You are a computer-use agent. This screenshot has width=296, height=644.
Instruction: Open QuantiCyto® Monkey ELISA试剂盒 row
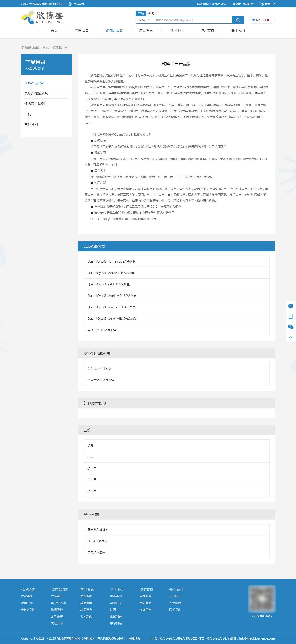pyautogui.click(x=177, y=296)
